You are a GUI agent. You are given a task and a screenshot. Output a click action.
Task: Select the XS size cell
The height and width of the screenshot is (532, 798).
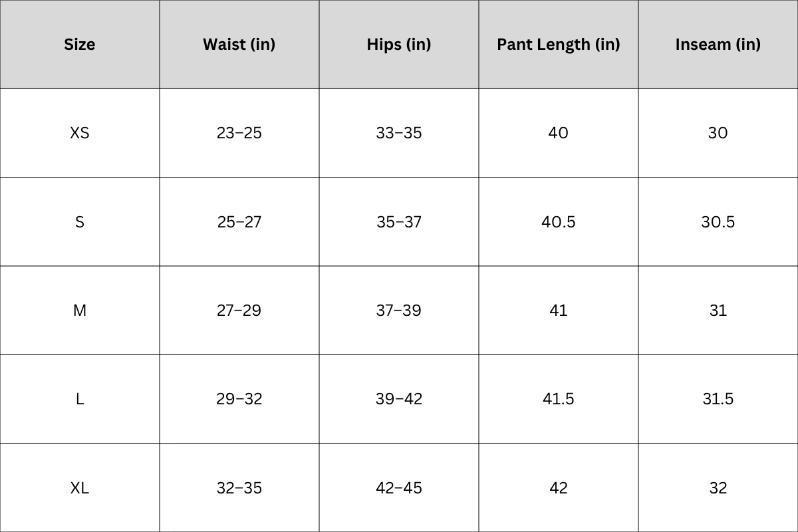[80, 133]
